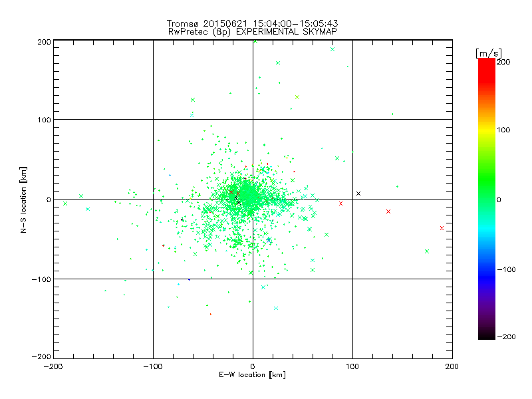Click the x-axis '200' tick label
This screenshot has height=399, width=532.
coord(452,366)
